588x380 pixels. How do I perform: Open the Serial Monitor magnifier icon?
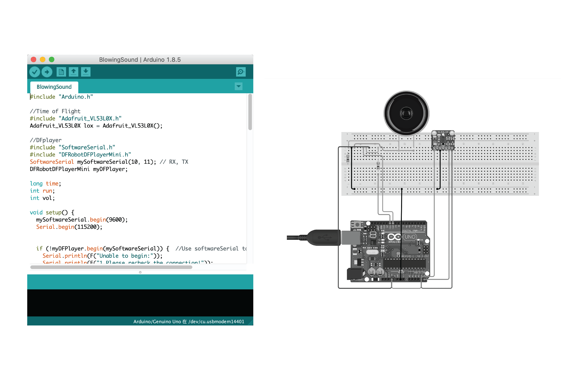(241, 72)
